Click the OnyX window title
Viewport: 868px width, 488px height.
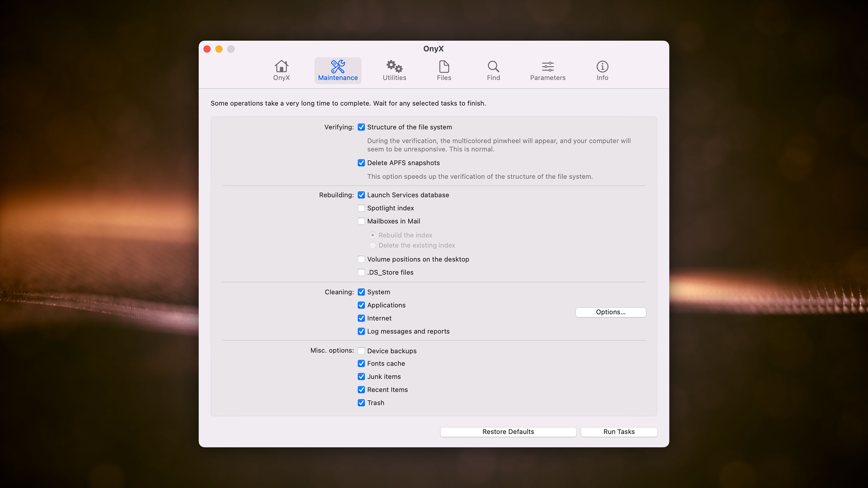(x=433, y=49)
